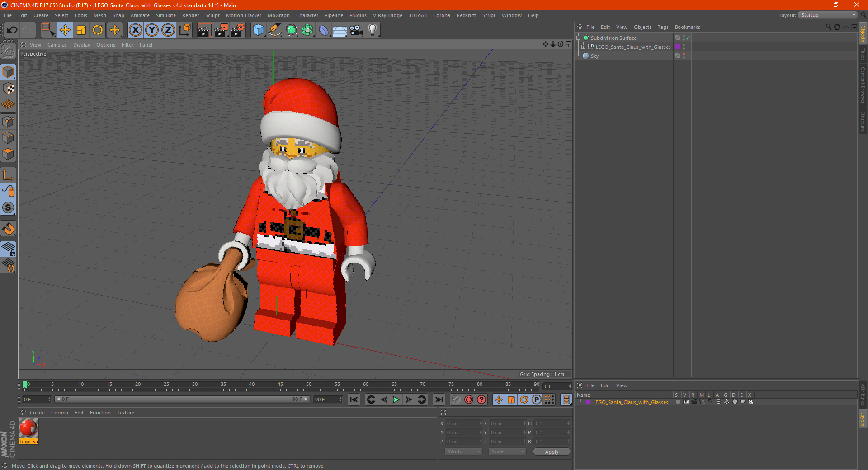
Task: Open the Objects side tab
Action: click(x=863, y=33)
